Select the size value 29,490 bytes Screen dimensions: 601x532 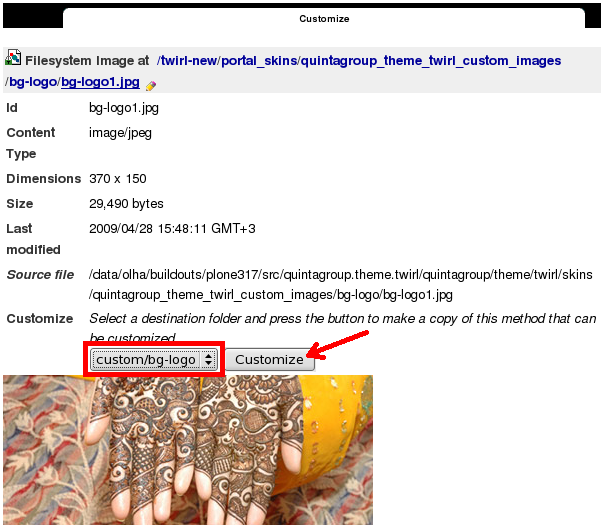pyautogui.click(x=126, y=204)
